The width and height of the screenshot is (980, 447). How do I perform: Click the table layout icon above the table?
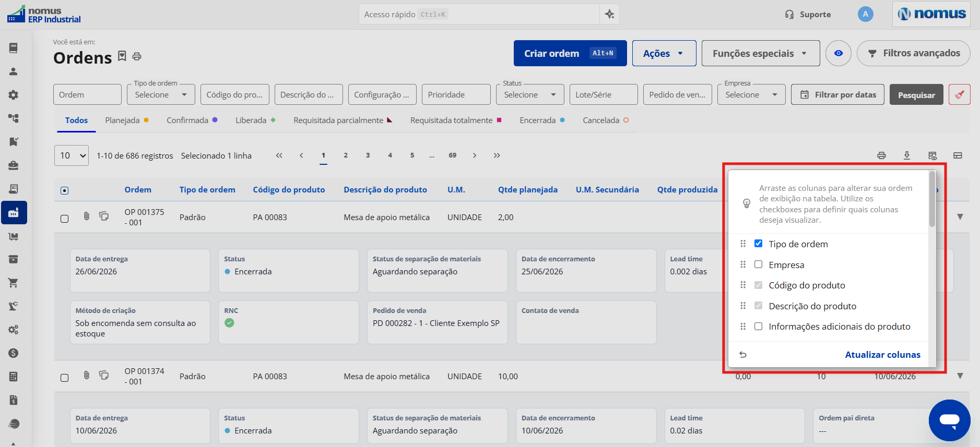[x=958, y=155]
